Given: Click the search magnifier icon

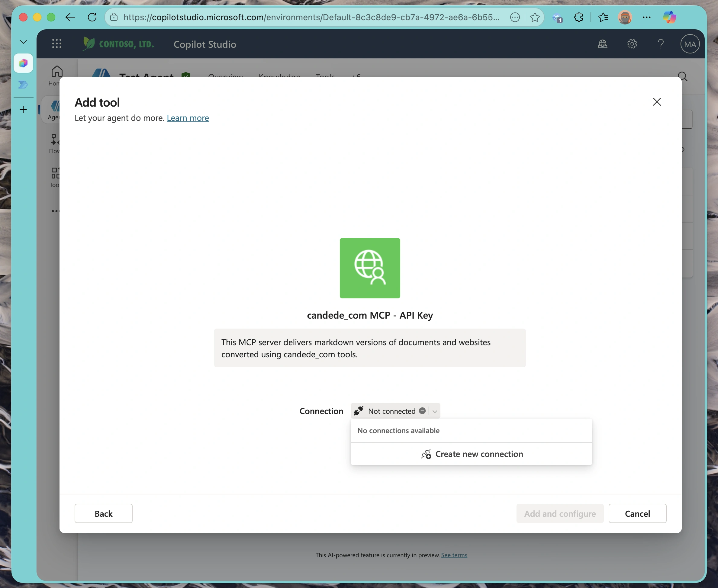Looking at the screenshot, I should click(683, 76).
